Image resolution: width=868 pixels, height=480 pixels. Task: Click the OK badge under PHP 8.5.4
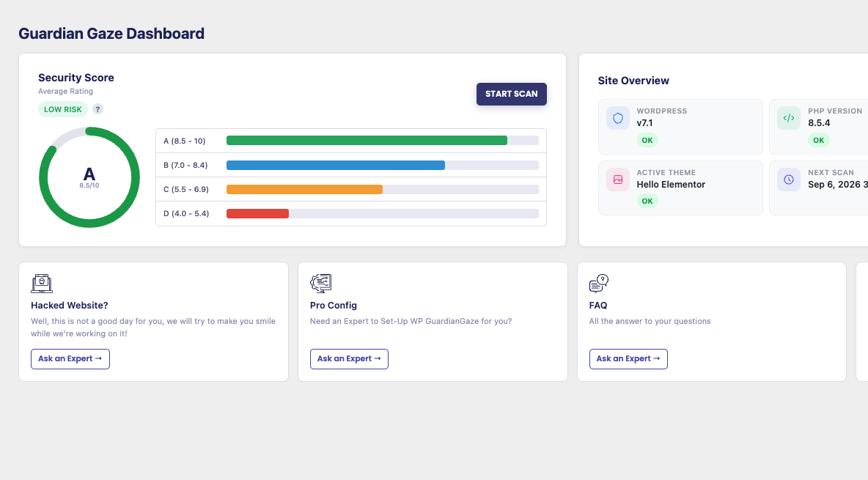(818, 140)
